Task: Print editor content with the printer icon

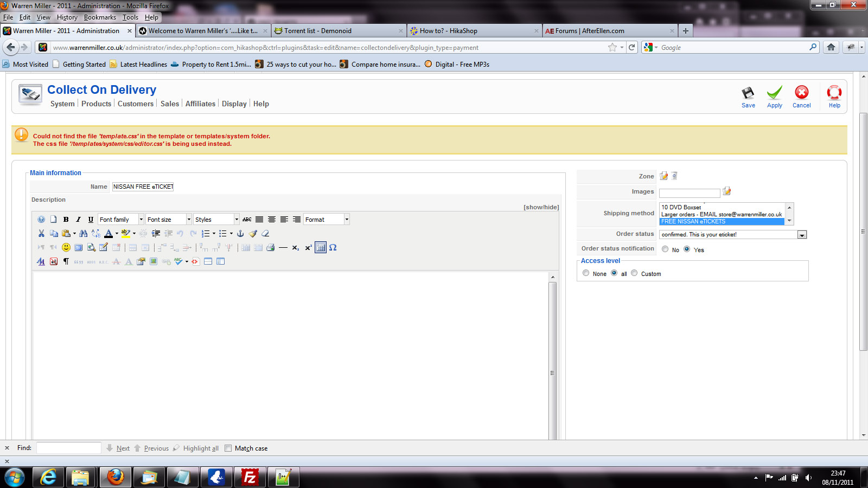Action: 270,248
